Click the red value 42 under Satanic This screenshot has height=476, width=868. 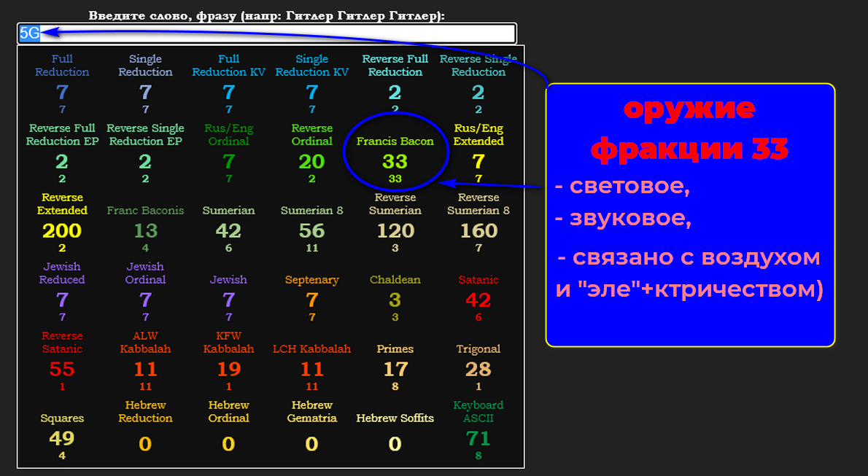coord(478,300)
